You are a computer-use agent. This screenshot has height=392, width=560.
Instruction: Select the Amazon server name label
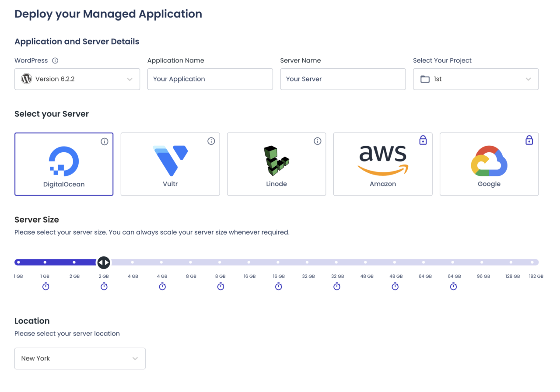point(383,184)
